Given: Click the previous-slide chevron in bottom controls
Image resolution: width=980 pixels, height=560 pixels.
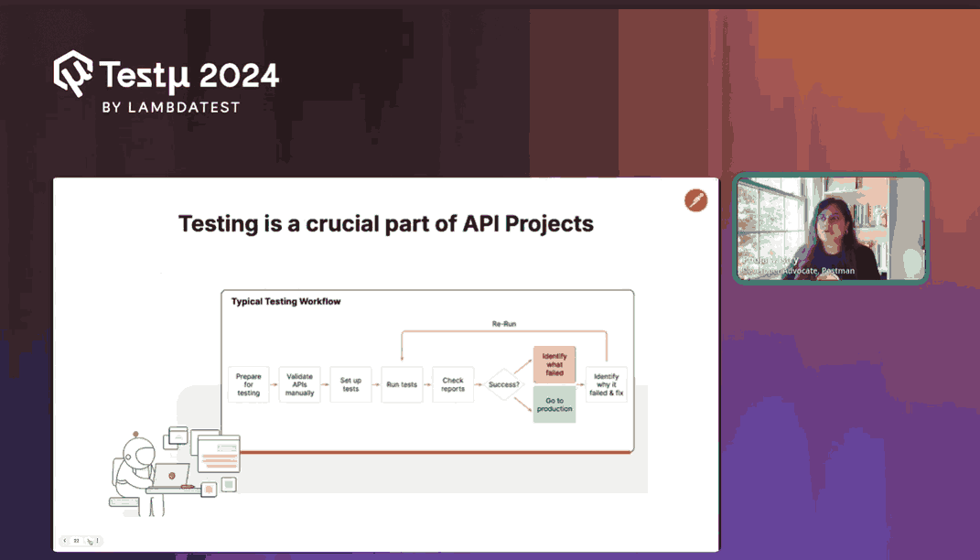Looking at the screenshot, I should coord(65,540).
